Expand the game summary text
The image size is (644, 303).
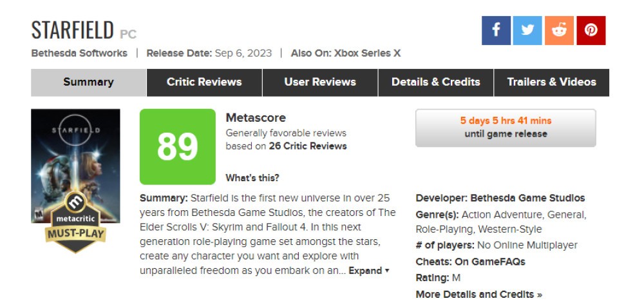coord(369,271)
